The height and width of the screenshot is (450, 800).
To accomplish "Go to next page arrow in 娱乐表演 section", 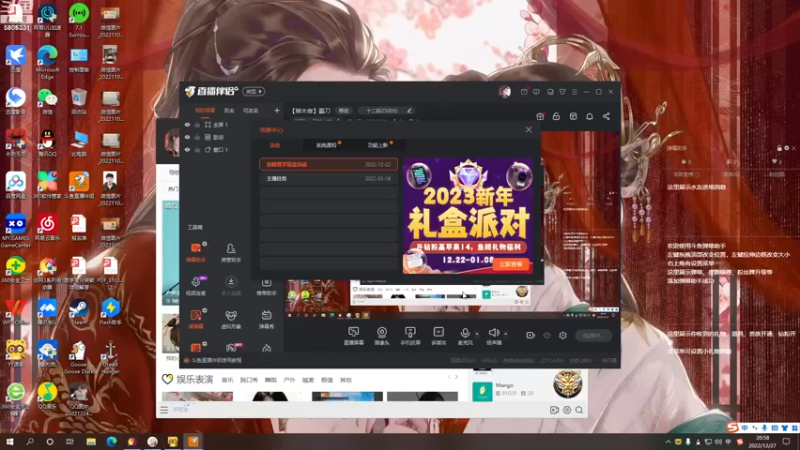I will point(456,377).
